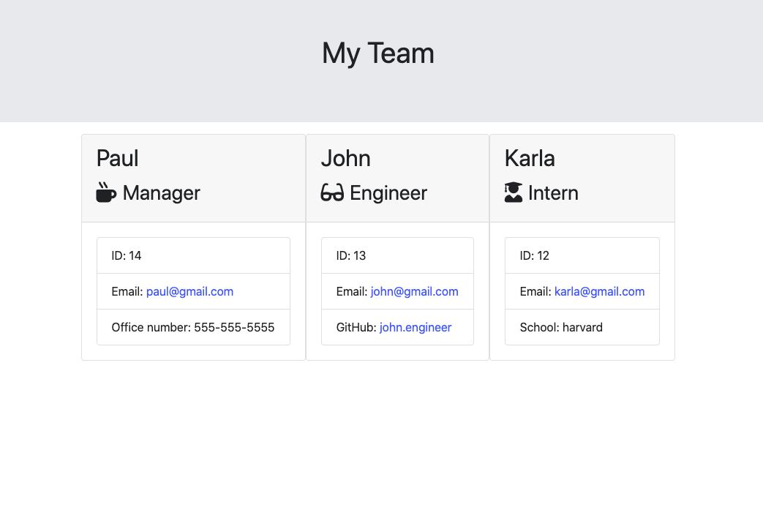Open the paul@gmail.com email link
763x532 pixels.
[189, 291]
